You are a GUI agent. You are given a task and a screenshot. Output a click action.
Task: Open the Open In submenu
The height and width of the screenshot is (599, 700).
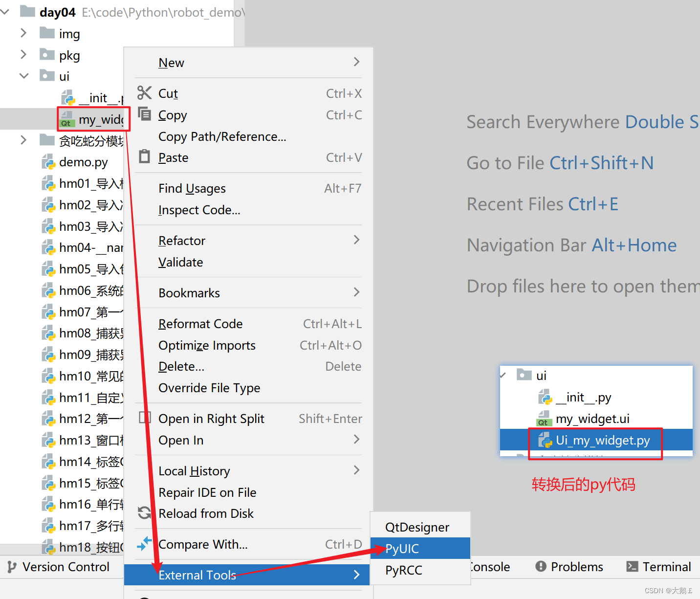click(248, 440)
